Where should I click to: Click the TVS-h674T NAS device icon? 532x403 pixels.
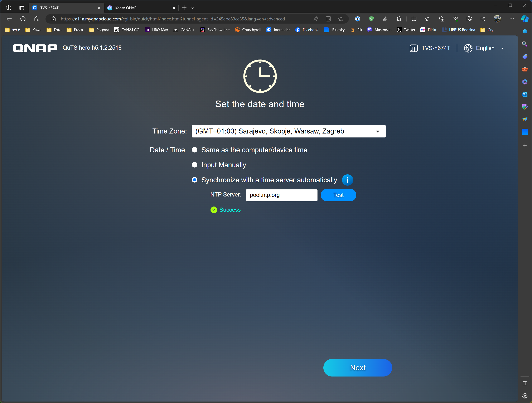click(x=413, y=48)
